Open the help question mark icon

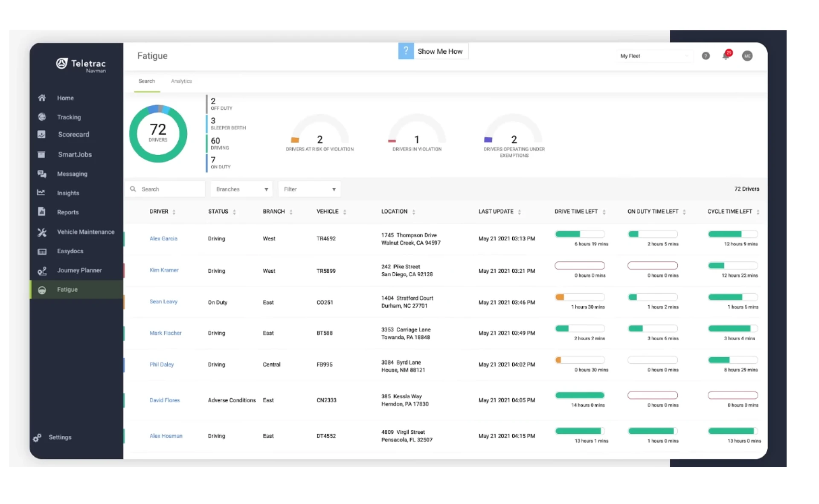pyautogui.click(x=706, y=56)
